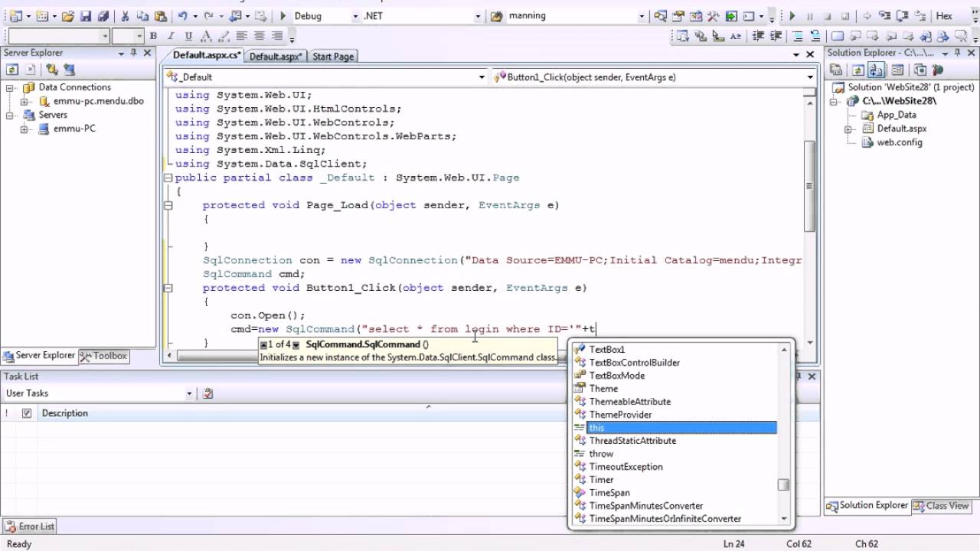Click the Justify Center alignment icon
The image size is (980, 551).
pyautogui.click(x=260, y=36)
